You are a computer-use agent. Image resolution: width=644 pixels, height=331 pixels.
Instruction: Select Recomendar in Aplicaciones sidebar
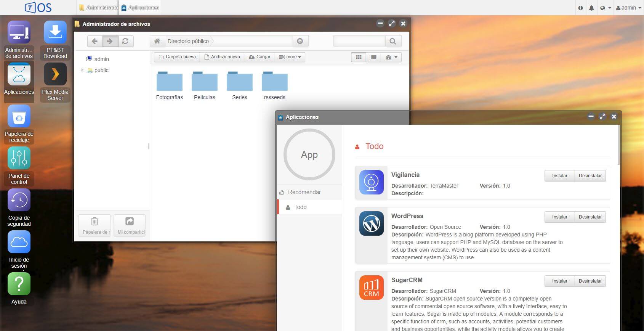tap(304, 192)
